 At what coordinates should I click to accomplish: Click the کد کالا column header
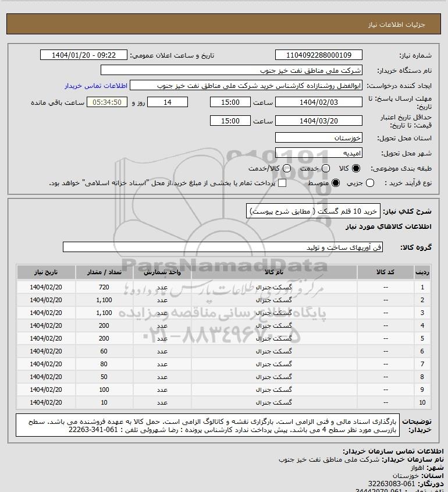[385, 272]
